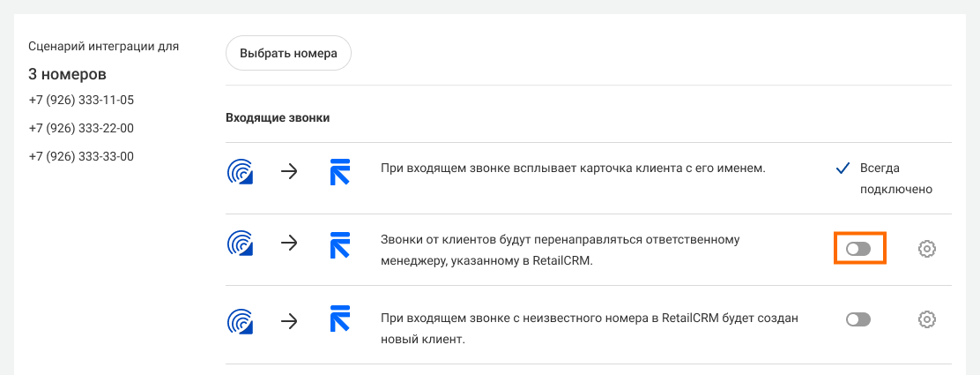Click MegaFon signal icon in client card popup row

[x=241, y=172]
